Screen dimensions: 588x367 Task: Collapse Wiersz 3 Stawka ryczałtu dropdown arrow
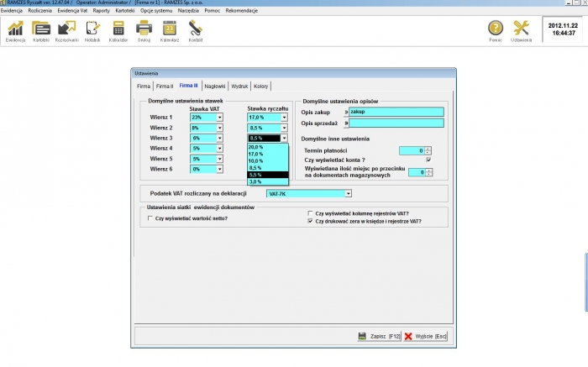(x=284, y=138)
